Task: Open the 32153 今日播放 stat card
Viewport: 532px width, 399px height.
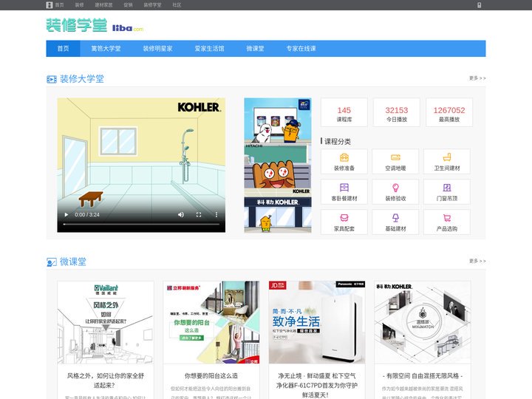Action: click(396, 112)
